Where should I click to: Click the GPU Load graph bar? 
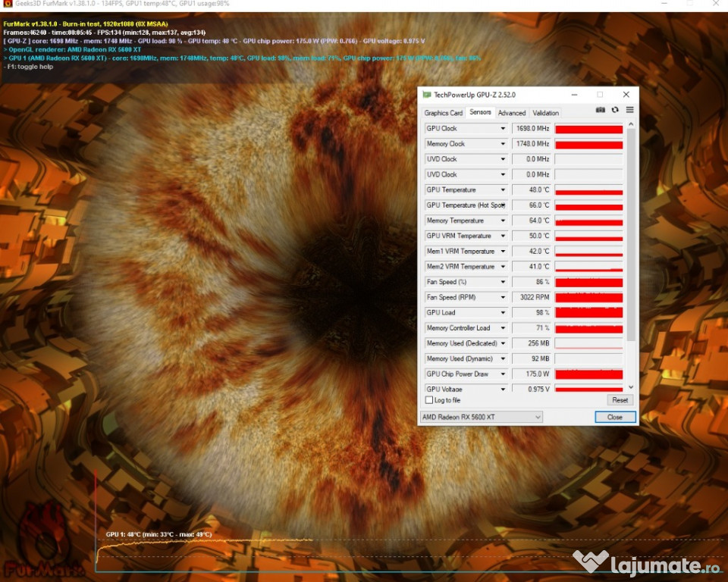point(588,312)
